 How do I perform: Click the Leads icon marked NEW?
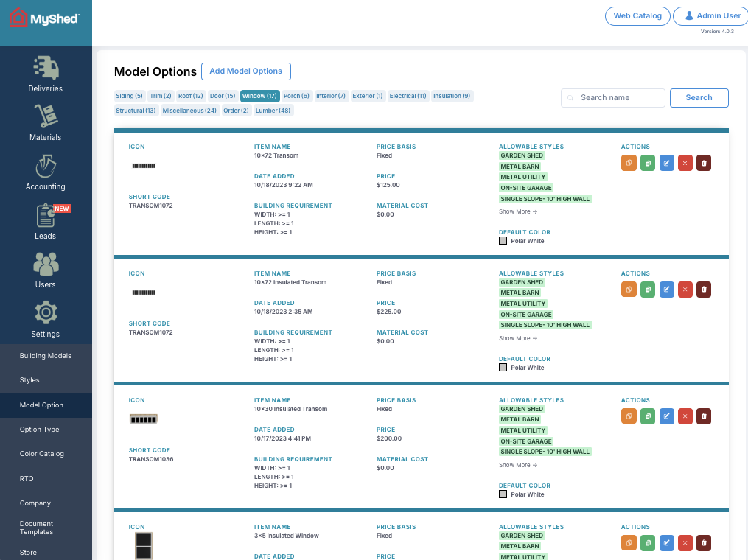pyautogui.click(x=45, y=220)
